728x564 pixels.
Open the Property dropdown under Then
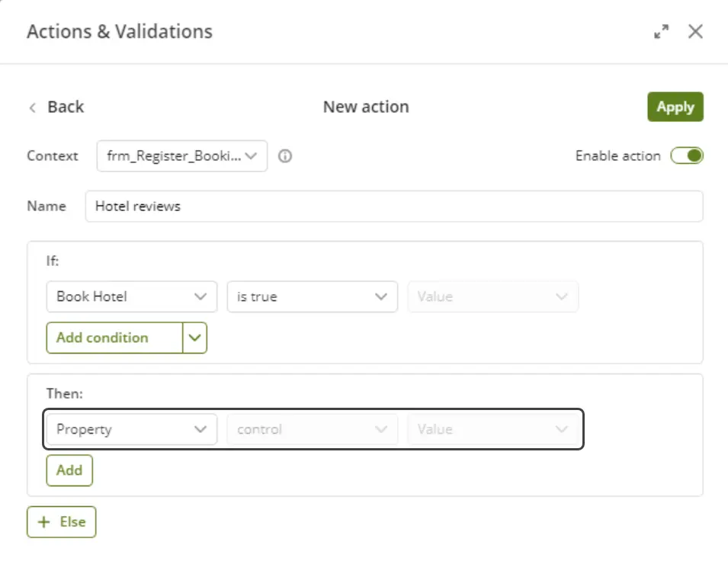pos(132,429)
